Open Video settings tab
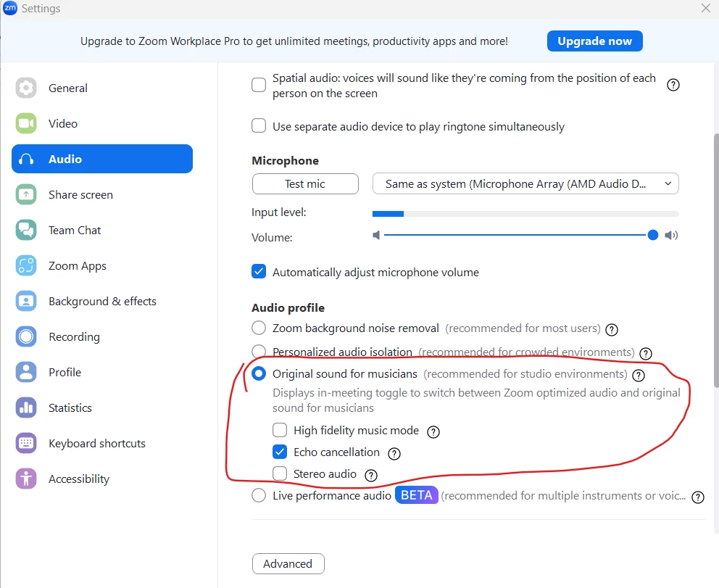Viewport: 719px width, 588px height. 101,123
